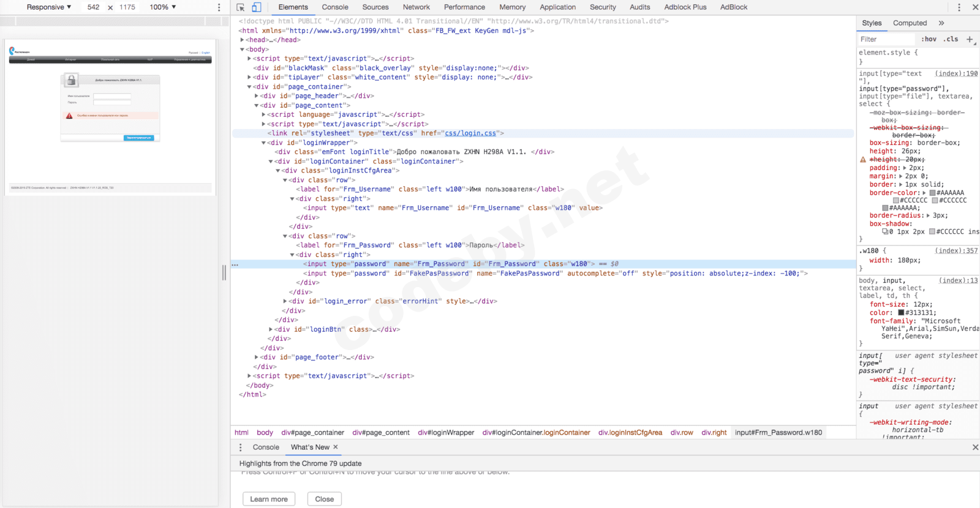Open the Network tab
The image size is (980, 508).
click(x=417, y=7)
